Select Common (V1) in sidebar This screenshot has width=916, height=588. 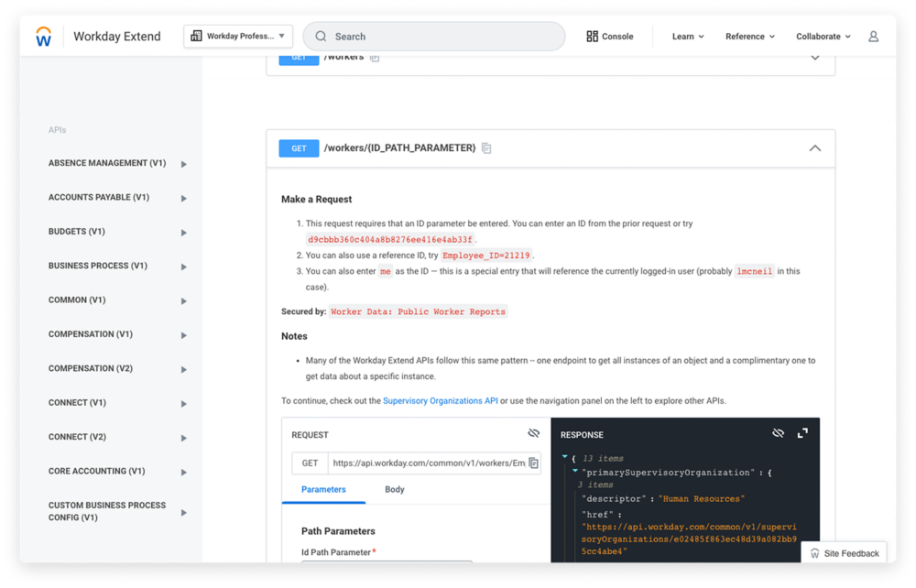pyautogui.click(x=77, y=300)
